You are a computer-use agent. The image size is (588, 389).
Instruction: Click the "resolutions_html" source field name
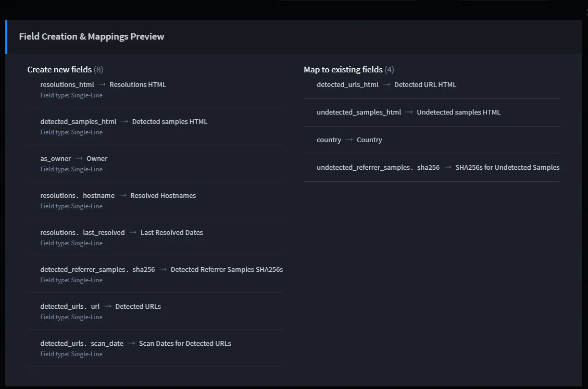tap(67, 85)
